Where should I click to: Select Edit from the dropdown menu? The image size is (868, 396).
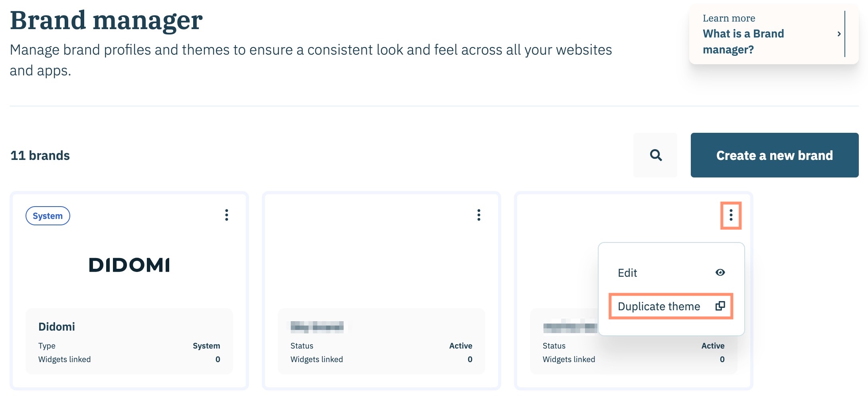click(x=627, y=273)
